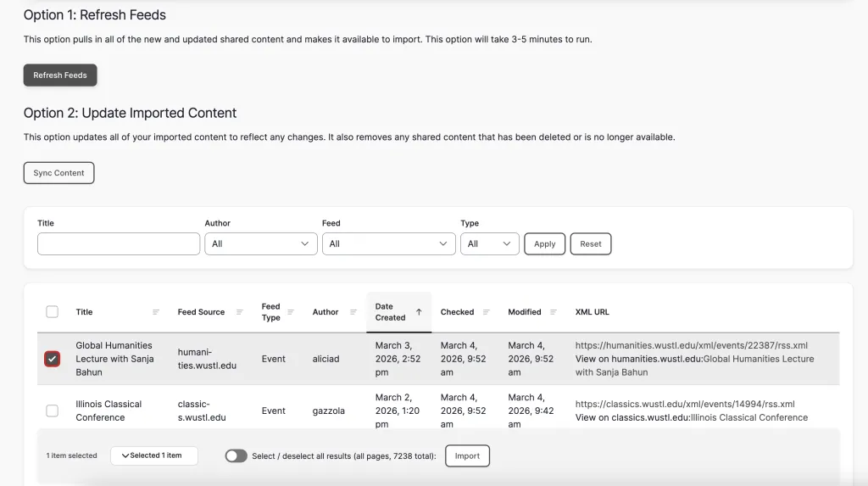Click the Modified column menu icon
868x486 pixels.
(554, 312)
